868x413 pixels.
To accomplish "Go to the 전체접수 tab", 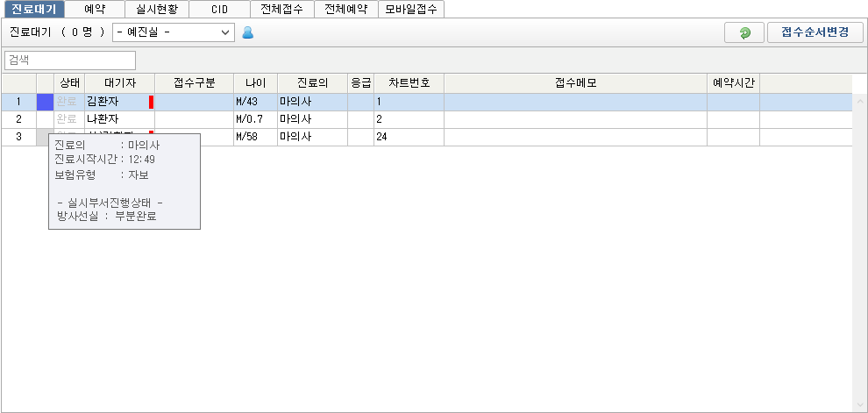I will pyautogui.click(x=281, y=9).
